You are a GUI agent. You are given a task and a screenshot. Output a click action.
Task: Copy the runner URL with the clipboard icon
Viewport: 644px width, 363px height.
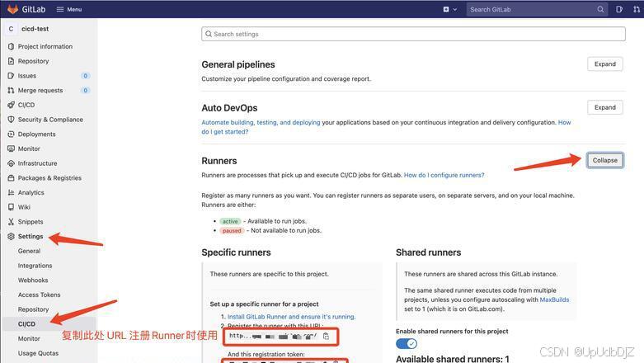(326, 337)
